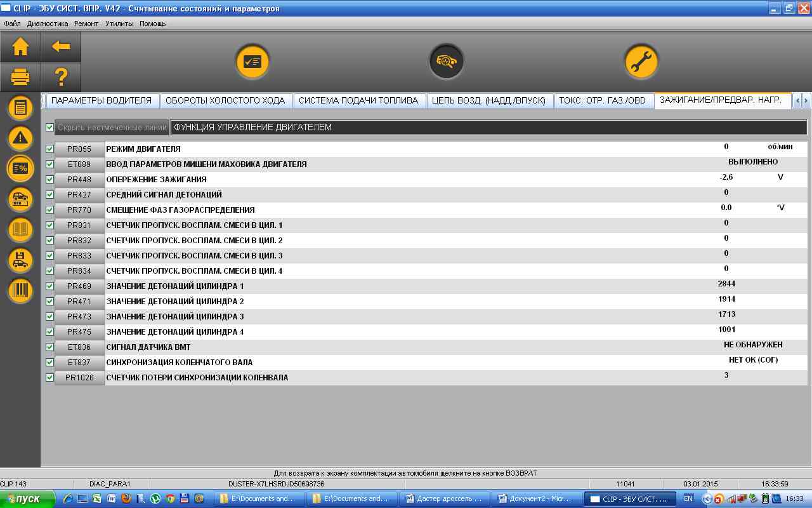Click the vehicle inspection icon in top toolbar
Image resolution: width=812 pixels, height=508 pixels.
(x=447, y=62)
